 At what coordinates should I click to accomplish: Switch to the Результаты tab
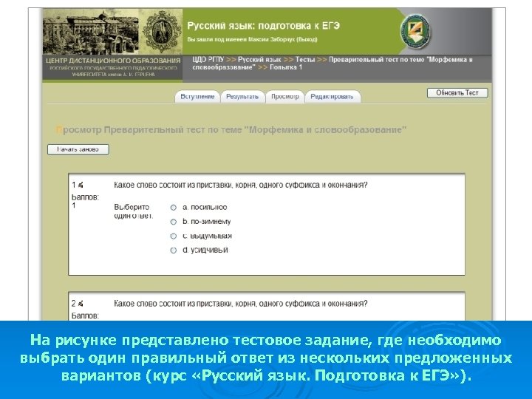(x=242, y=97)
